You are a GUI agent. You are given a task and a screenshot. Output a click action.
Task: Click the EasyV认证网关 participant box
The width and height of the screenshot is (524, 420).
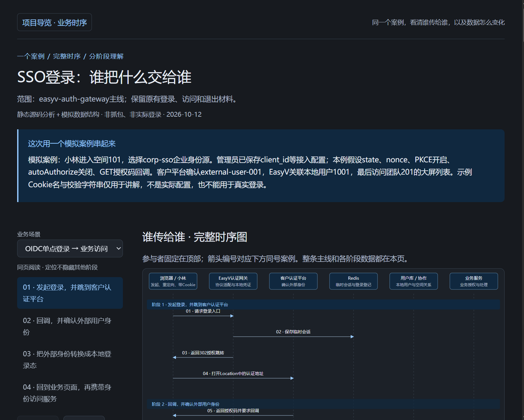coord(233,281)
